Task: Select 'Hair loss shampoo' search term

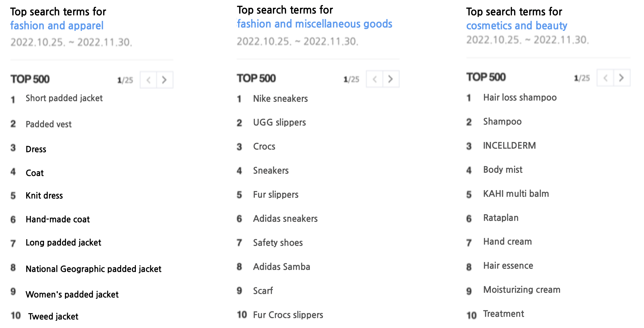Action: [520, 97]
